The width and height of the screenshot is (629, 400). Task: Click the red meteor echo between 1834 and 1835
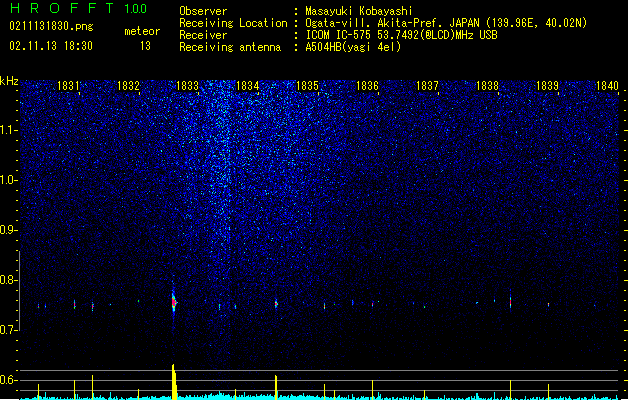coord(276,304)
